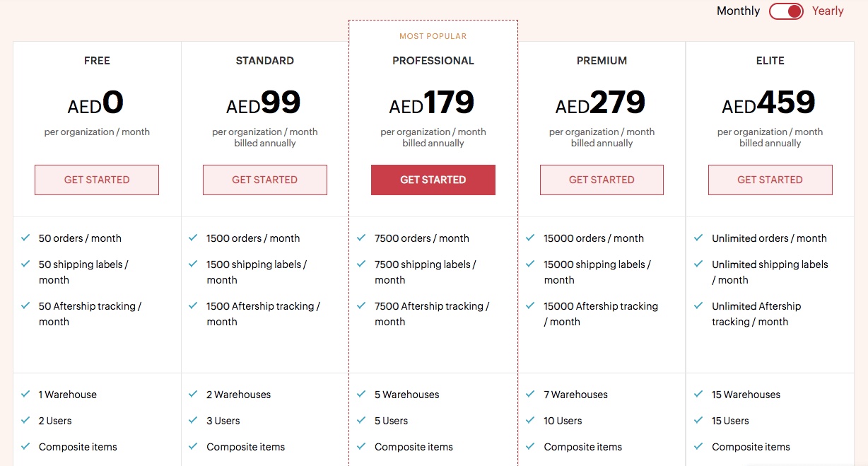Image resolution: width=868 pixels, height=466 pixels.
Task: Click the Most Popular label
Action: pos(433,36)
